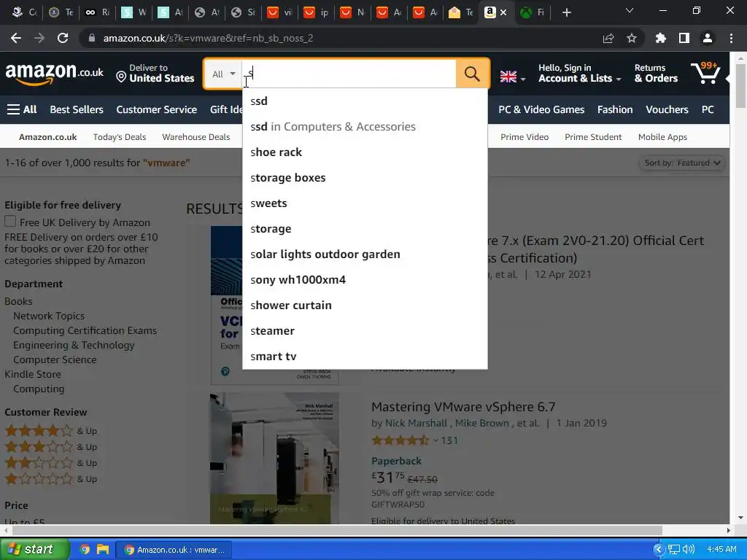Click the browser back arrow

tap(16, 38)
